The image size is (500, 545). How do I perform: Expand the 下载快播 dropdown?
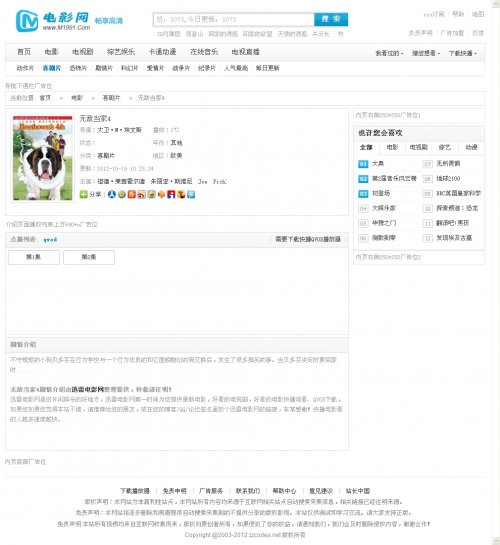pyautogui.click(x=462, y=53)
